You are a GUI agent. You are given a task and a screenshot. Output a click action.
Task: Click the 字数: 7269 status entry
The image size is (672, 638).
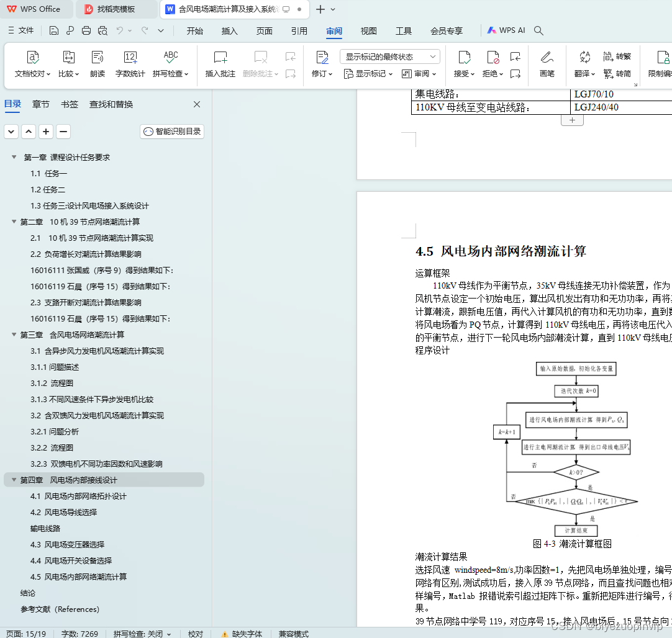(x=79, y=634)
